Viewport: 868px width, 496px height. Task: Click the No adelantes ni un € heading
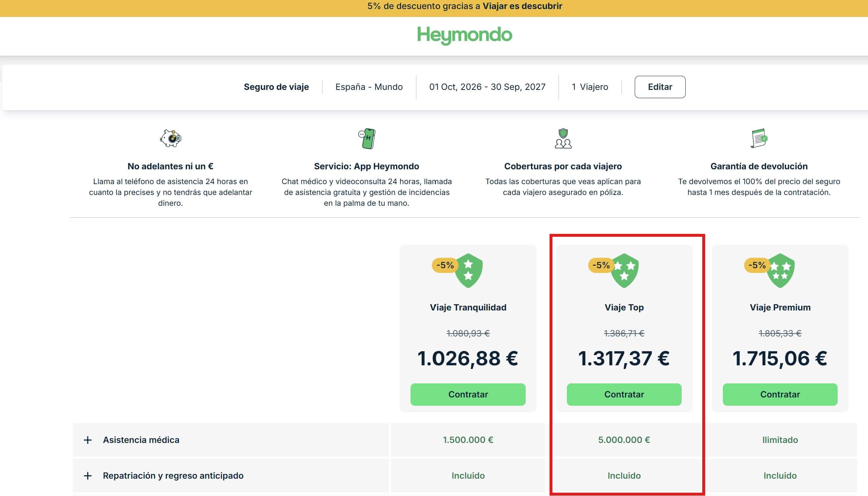[170, 166]
